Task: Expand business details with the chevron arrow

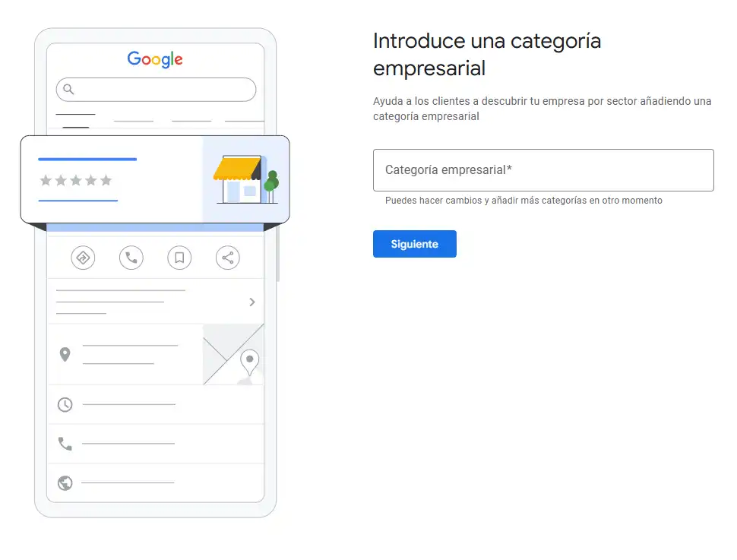Action: 252,302
